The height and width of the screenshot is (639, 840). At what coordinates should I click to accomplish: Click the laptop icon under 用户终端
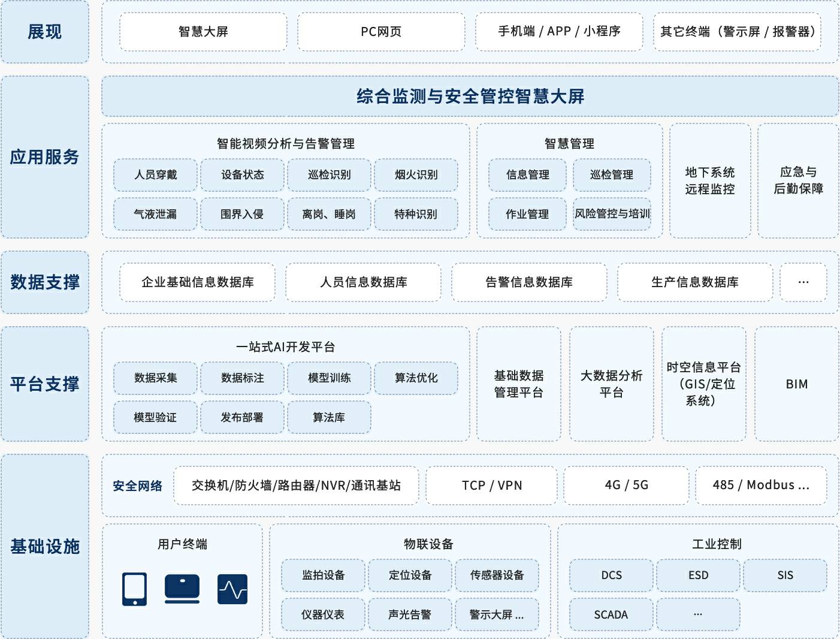(182, 589)
